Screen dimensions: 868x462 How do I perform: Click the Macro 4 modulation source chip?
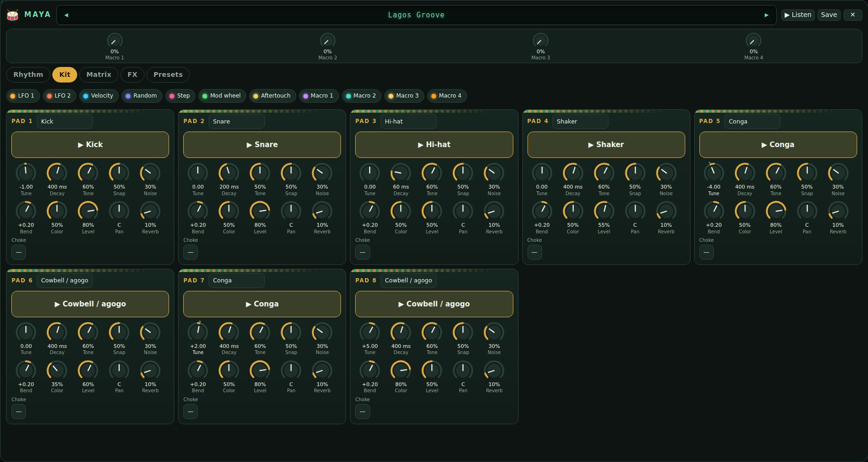point(447,96)
